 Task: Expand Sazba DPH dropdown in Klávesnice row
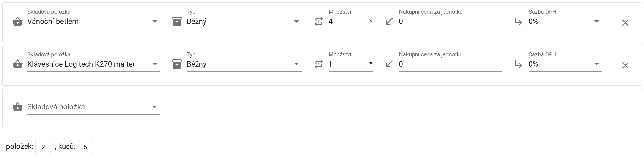tap(596, 64)
